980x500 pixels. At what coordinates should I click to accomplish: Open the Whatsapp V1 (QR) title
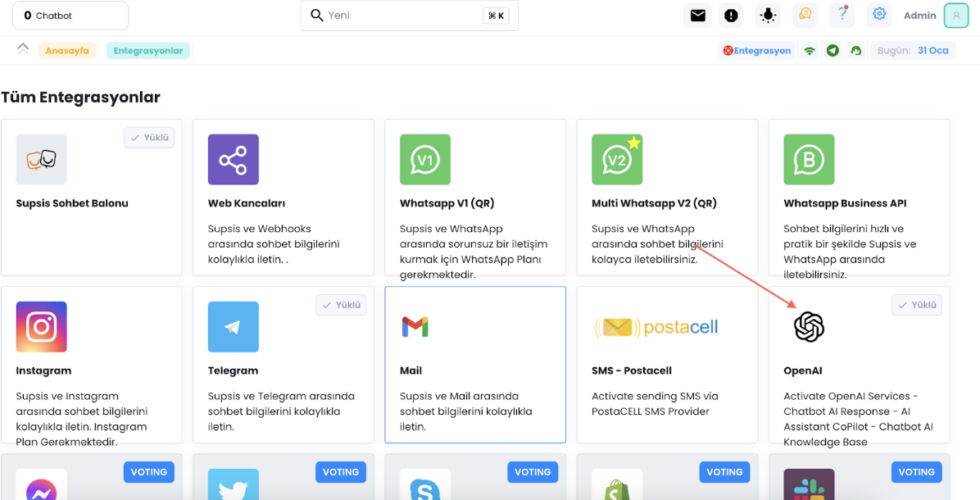447,203
